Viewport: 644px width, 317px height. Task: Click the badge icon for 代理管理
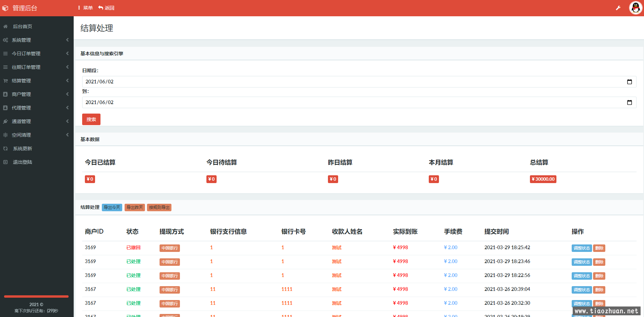tap(5, 108)
